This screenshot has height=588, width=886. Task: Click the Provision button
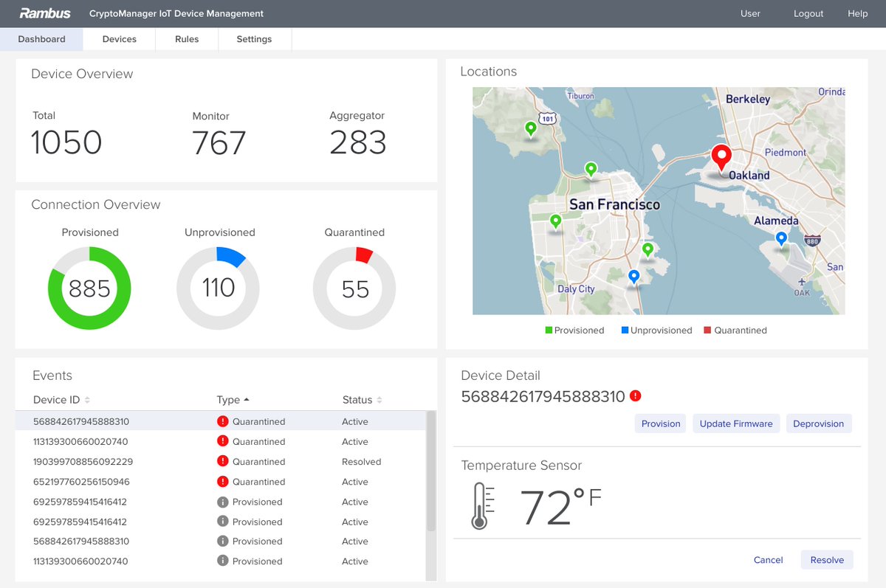(x=661, y=423)
